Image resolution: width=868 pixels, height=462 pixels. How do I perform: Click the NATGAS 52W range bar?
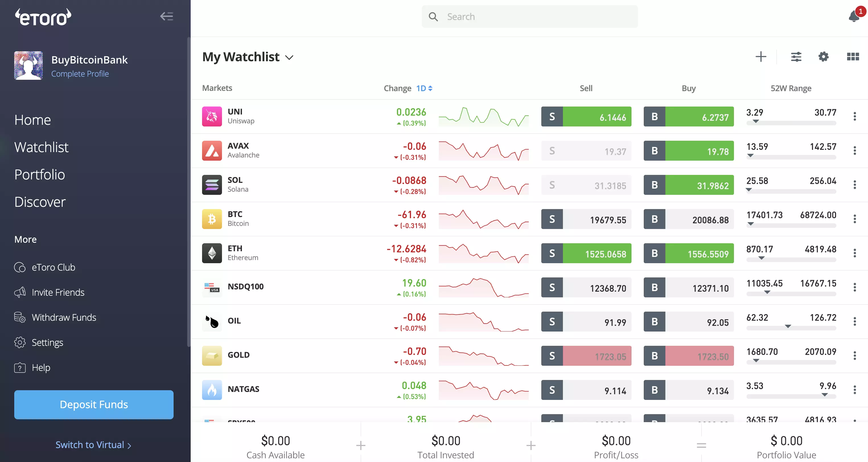[791, 396]
